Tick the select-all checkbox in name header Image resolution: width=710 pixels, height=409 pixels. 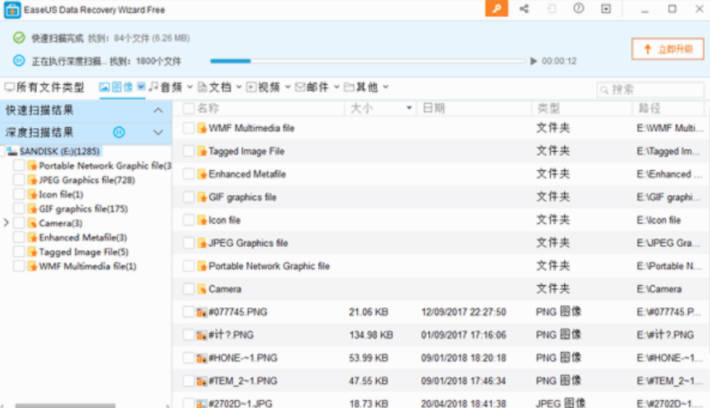[x=188, y=108]
